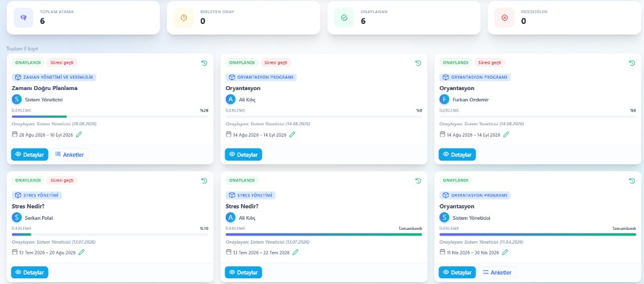644x284 pixels.
Task: Open history icon on Sistem Yöneticisi Oryantasyon card
Action: 632,181
